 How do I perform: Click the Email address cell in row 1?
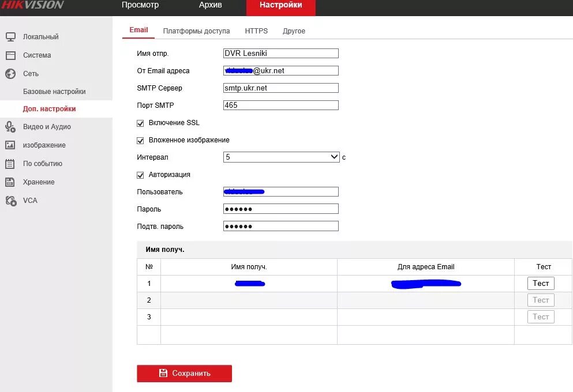(x=426, y=284)
